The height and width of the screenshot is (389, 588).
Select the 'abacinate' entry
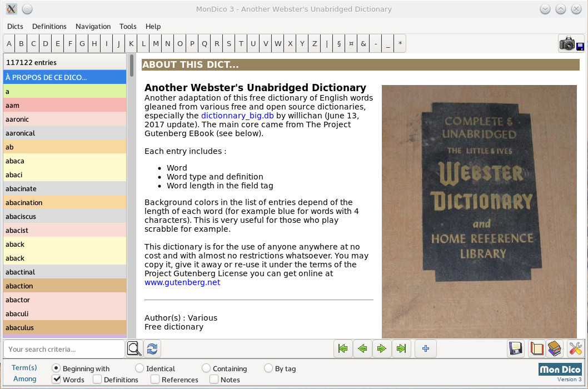65,189
